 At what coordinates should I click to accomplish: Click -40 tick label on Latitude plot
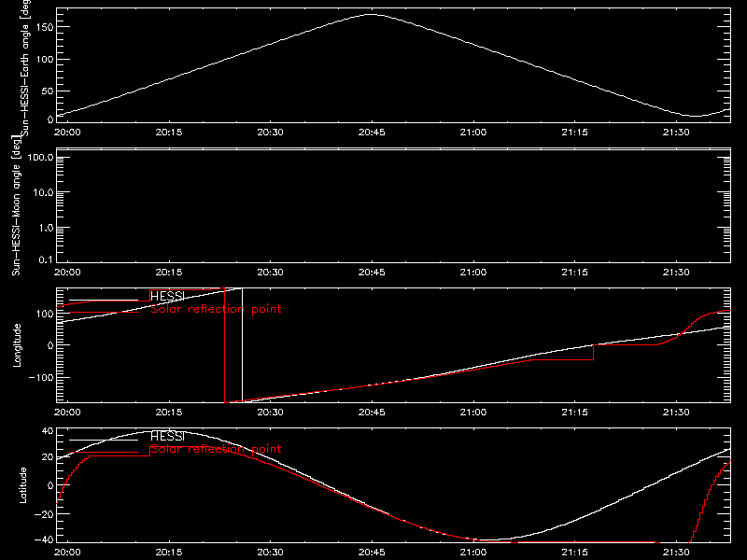[x=45, y=539]
